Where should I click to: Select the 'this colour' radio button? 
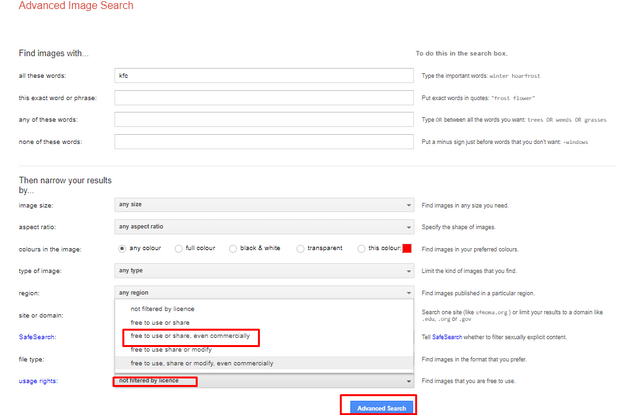click(x=361, y=249)
